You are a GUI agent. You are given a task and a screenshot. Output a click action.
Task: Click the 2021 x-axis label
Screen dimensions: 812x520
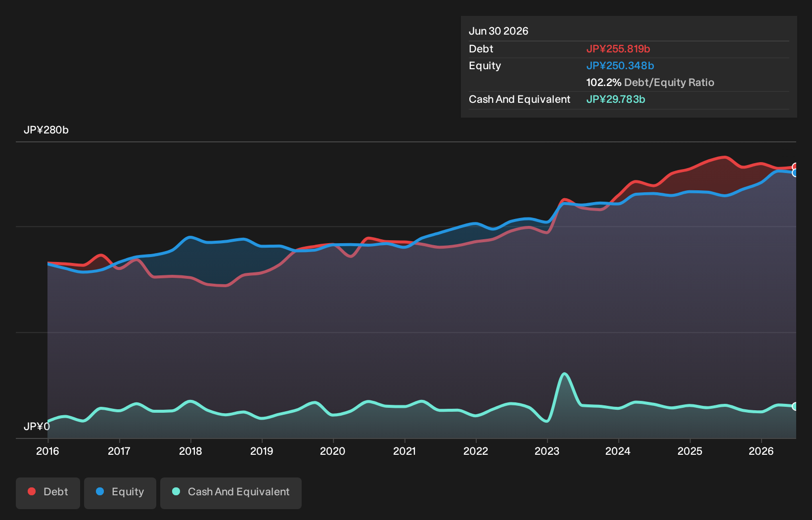(405, 451)
